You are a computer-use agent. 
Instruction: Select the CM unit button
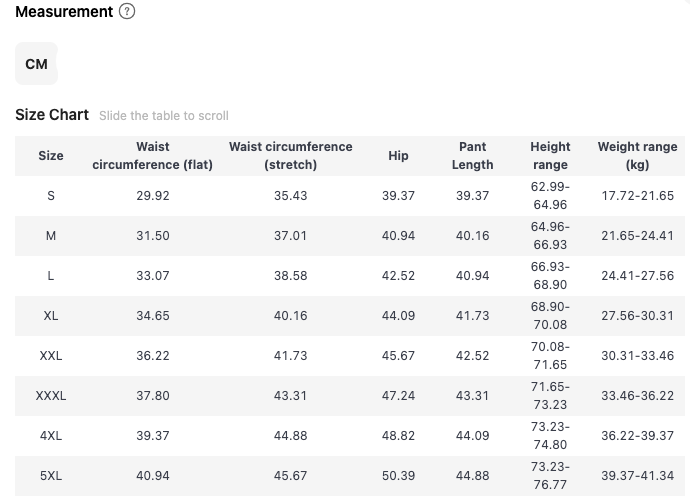click(36, 64)
